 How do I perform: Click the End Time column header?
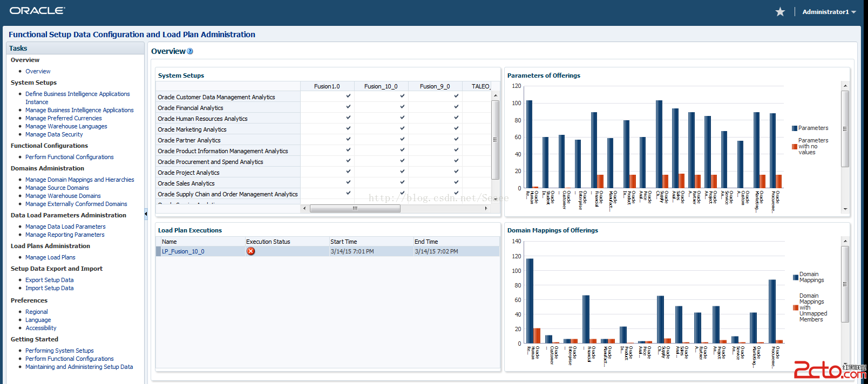click(456, 242)
